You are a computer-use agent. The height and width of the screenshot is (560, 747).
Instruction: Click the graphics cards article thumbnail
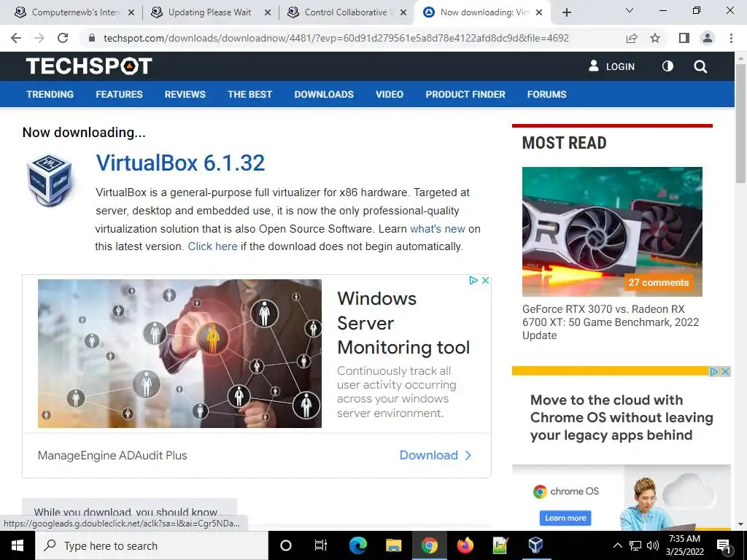click(612, 231)
